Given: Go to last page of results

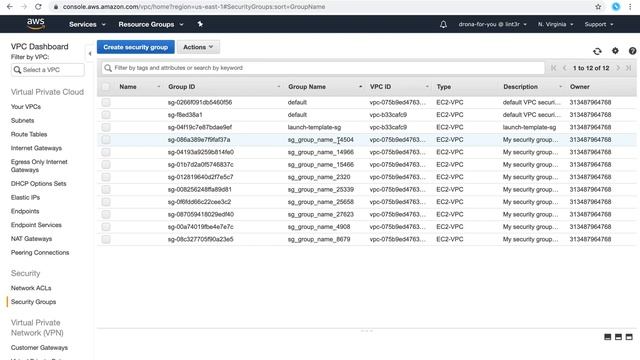Looking at the screenshot, I should [x=629, y=68].
